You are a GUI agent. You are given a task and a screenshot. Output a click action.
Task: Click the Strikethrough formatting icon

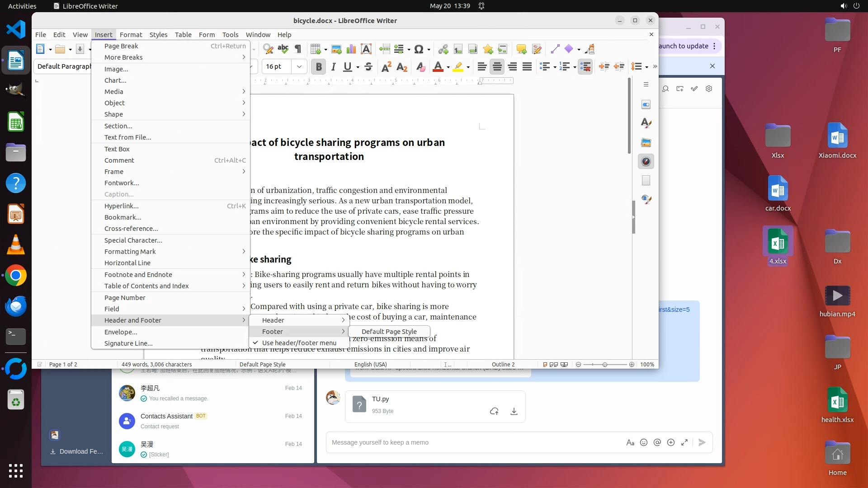(x=368, y=66)
